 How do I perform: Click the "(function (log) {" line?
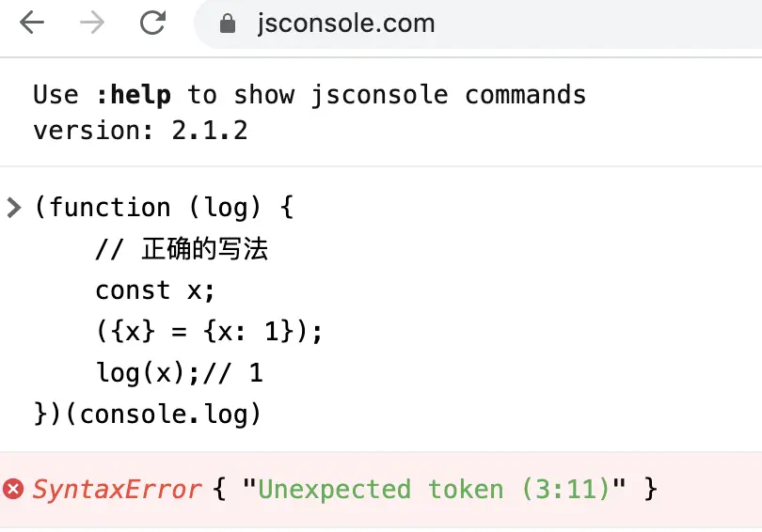point(164,208)
